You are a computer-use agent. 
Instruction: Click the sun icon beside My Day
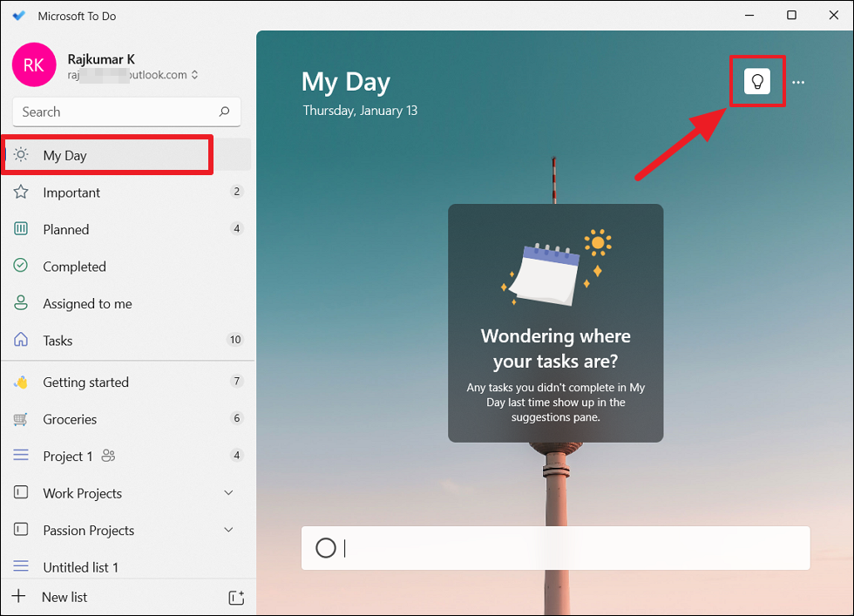pyautogui.click(x=21, y=155)
